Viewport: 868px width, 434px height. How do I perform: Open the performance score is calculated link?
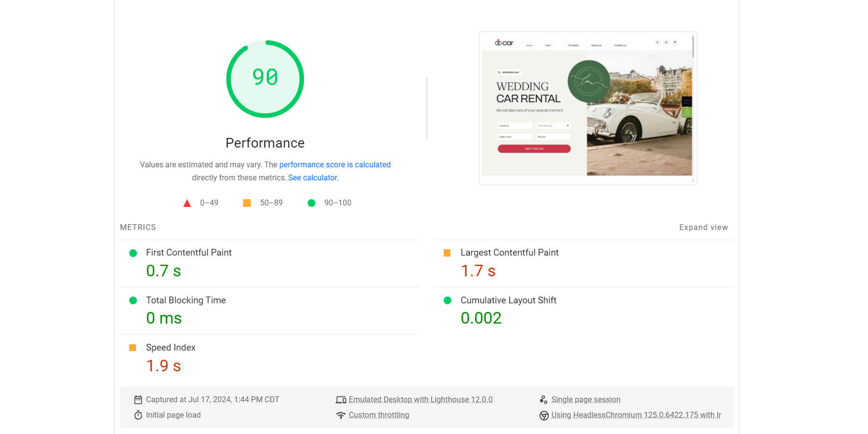[x=335, y=164]
